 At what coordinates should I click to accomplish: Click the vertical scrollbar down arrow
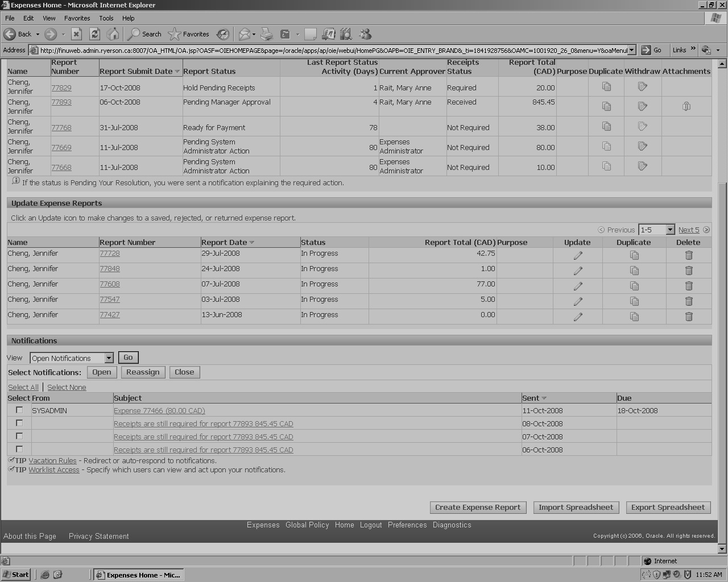722,549
